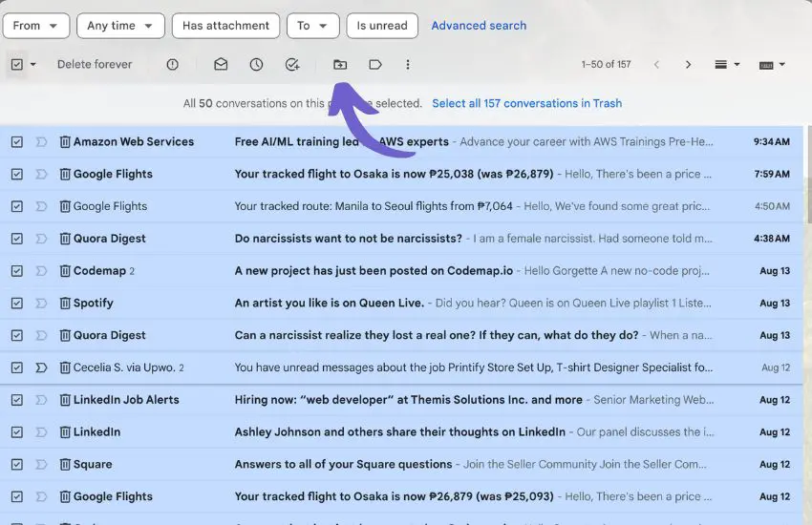The height and width of the screenshot is (525, 812).
Task: Toggle importance marker on Square row
Action: click(41, 464)
